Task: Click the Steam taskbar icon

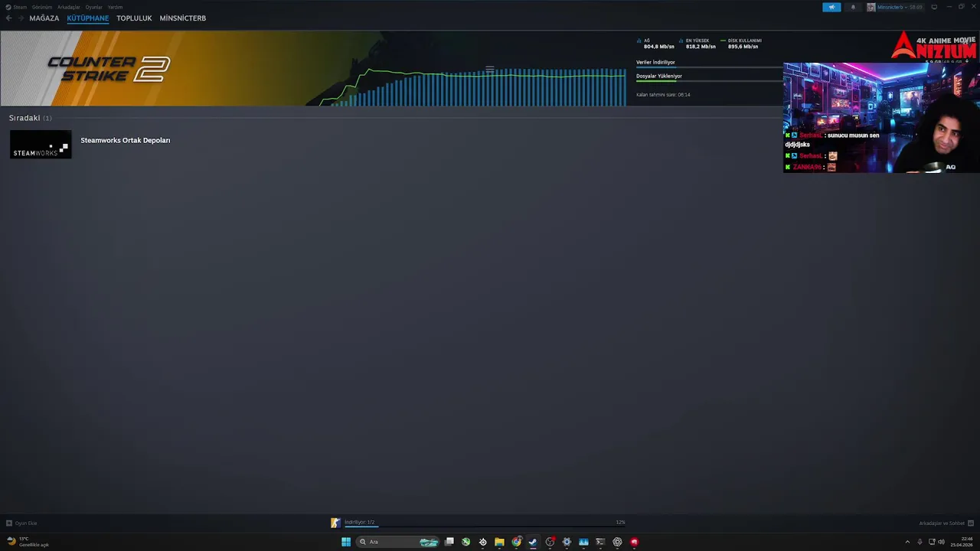Action: click(x=533, y=542)
